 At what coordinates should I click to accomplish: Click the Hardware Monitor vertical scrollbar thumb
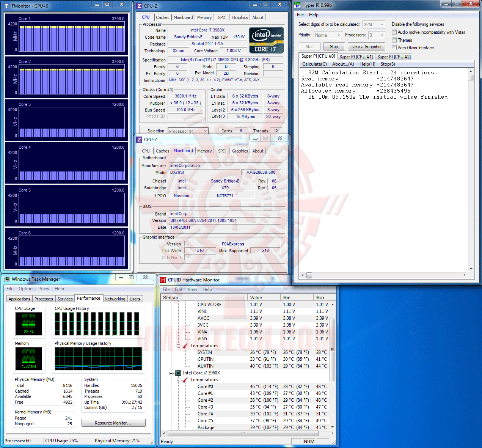[332, 350]
